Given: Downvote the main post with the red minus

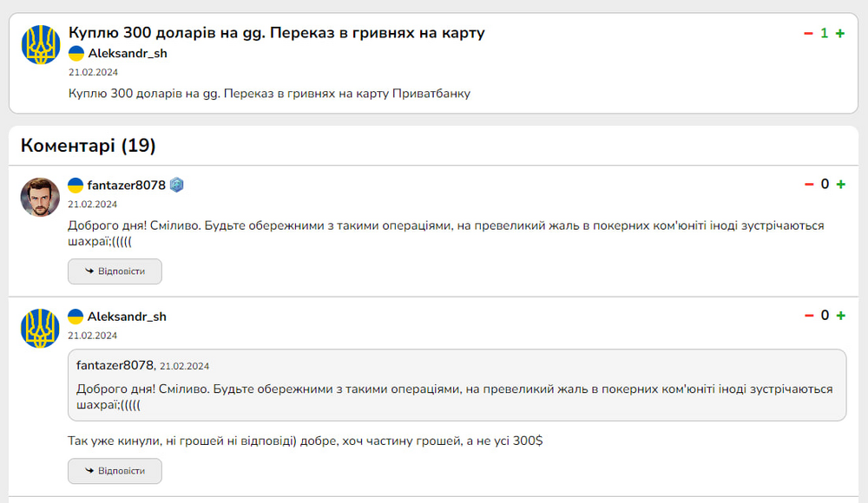Looking at the screenshot, I should pos(809,34).
